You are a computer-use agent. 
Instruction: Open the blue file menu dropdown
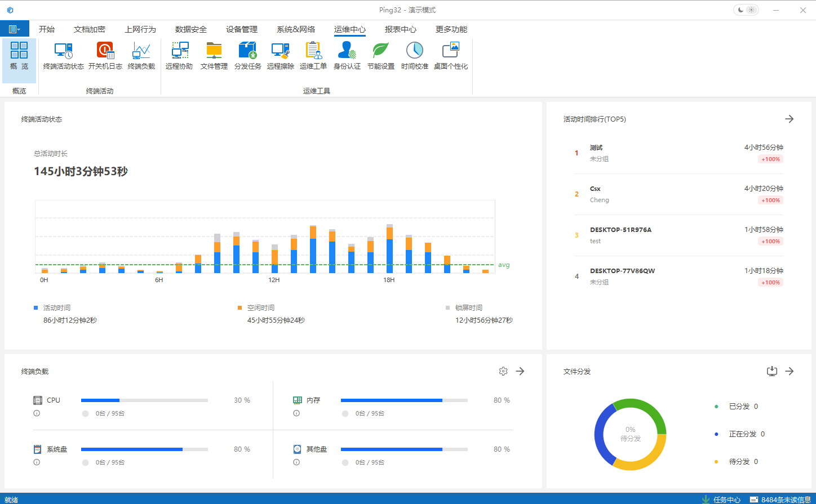pyautogui.click(x=15, y=29)
